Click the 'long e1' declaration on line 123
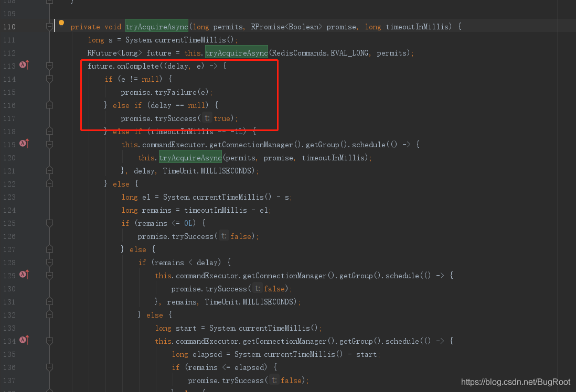Viewport: 576px width, 392px height. (136, 197)
